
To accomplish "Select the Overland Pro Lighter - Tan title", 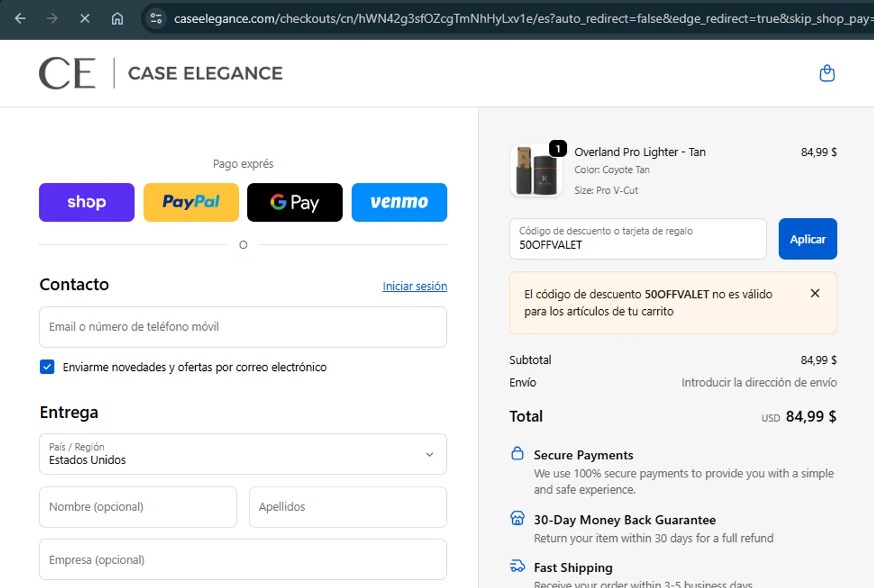I will coord(640,152).
